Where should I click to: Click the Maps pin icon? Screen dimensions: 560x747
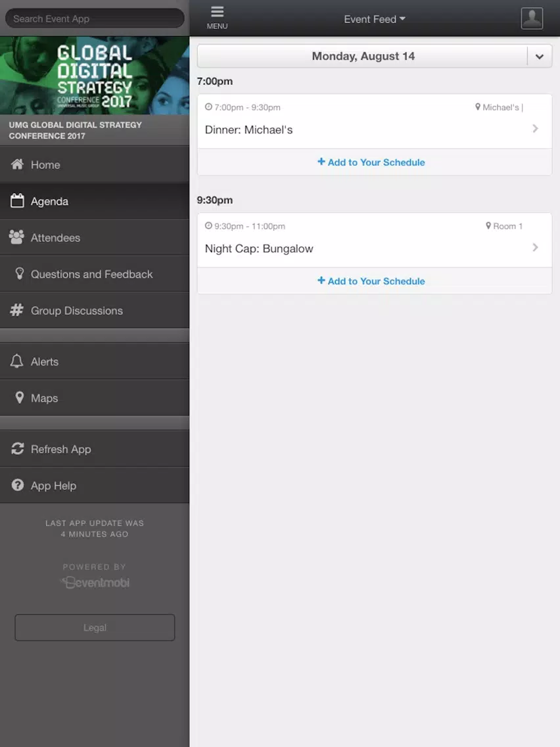click(20, 397)
